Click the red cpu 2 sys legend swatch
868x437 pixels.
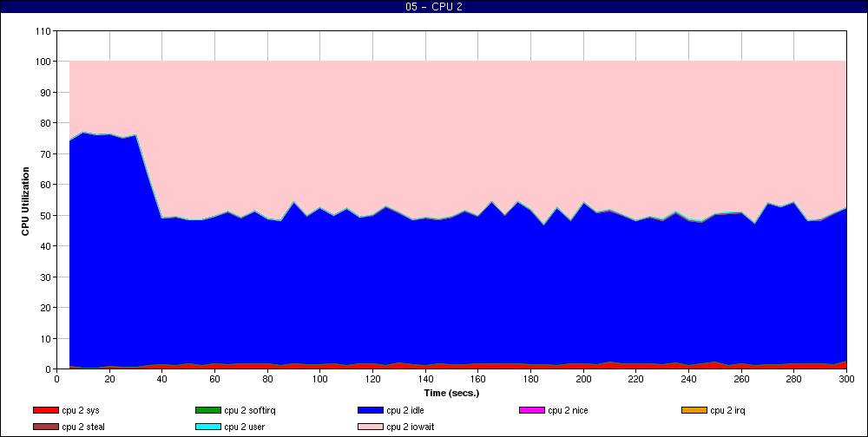click(x=46, y=410)
